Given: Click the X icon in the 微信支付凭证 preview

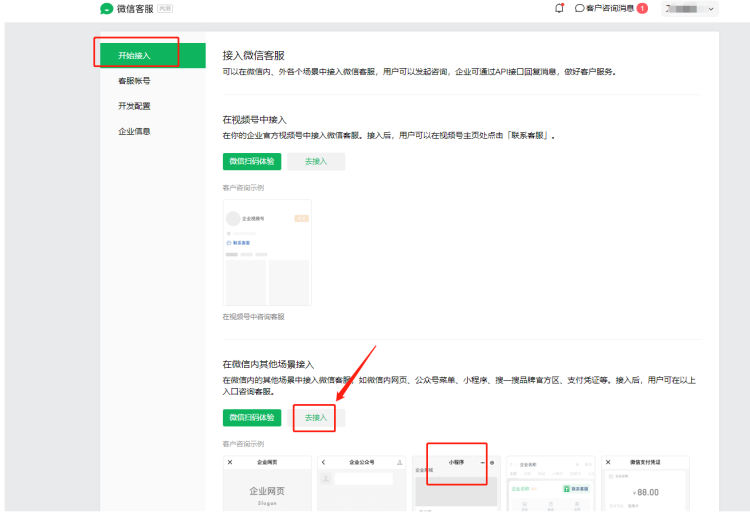Looking at the screenshot, I should 608,462.
